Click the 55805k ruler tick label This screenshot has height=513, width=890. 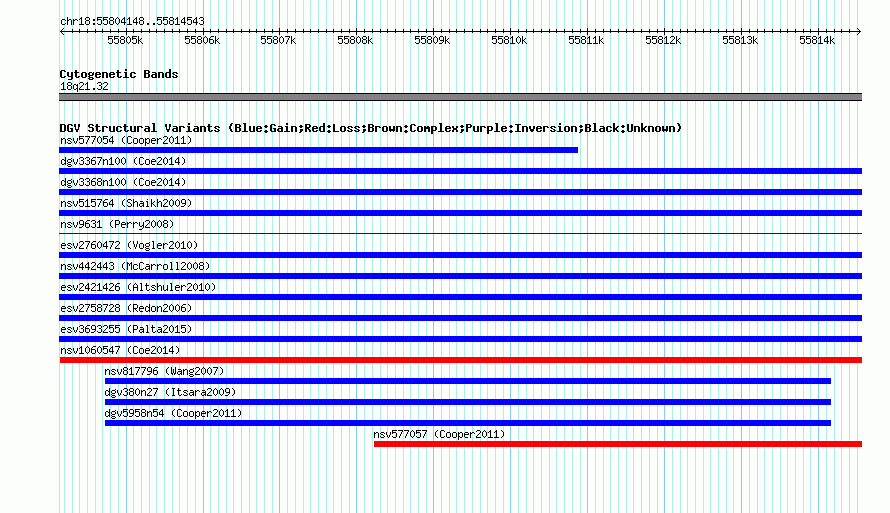tap(125, 40)
